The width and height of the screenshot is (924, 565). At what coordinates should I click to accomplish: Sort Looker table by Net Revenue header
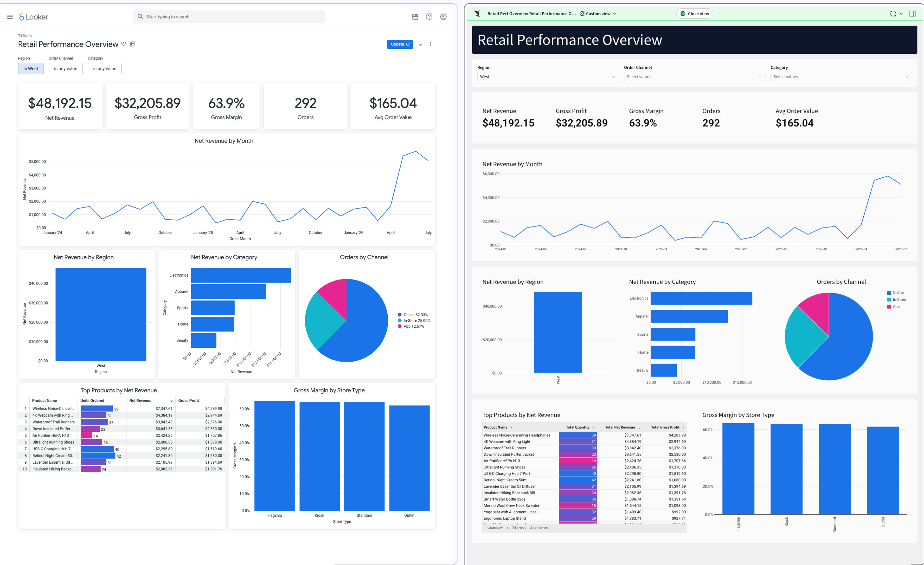(151, 401)
